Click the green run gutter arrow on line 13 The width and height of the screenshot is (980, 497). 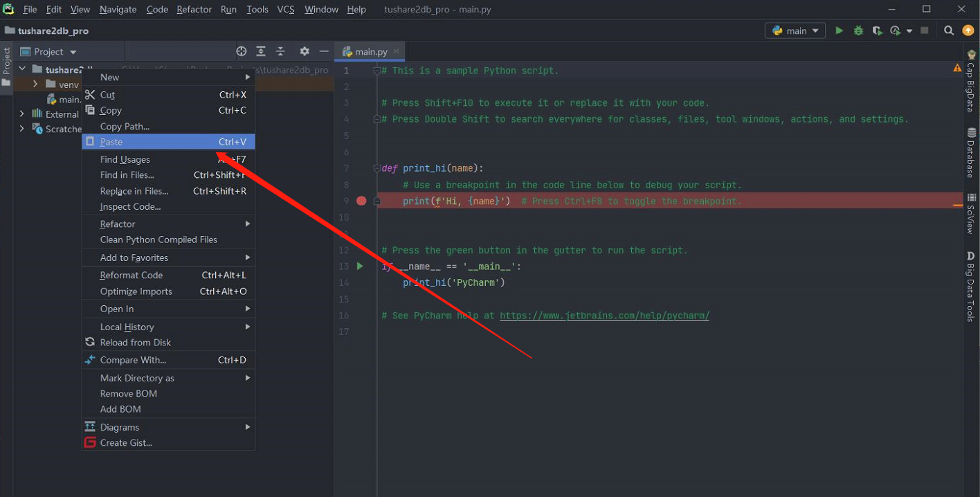pyautogui.click(x=360, y=266)
